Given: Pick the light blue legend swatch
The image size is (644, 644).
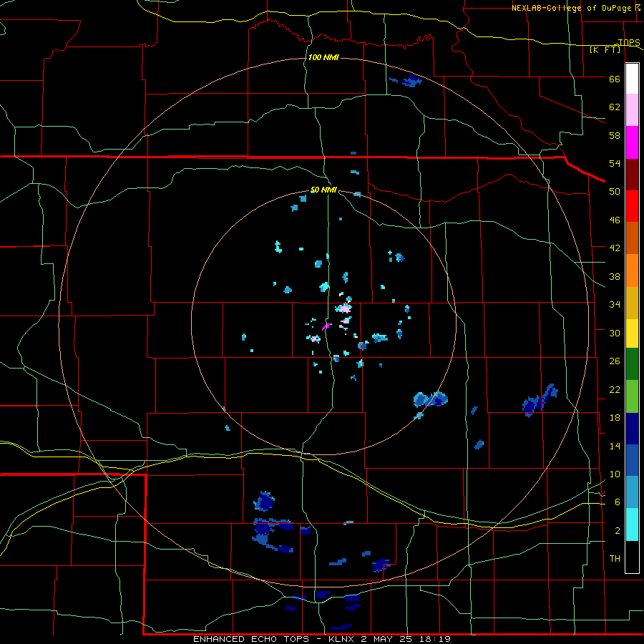Looking at the screenshot, I should coord(632,492).
